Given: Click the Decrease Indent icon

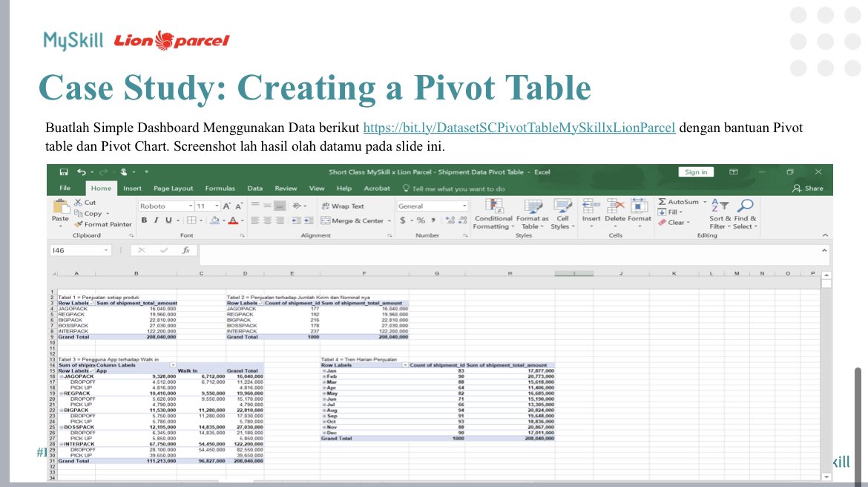Looking at the screenshot, I should 297,220.
